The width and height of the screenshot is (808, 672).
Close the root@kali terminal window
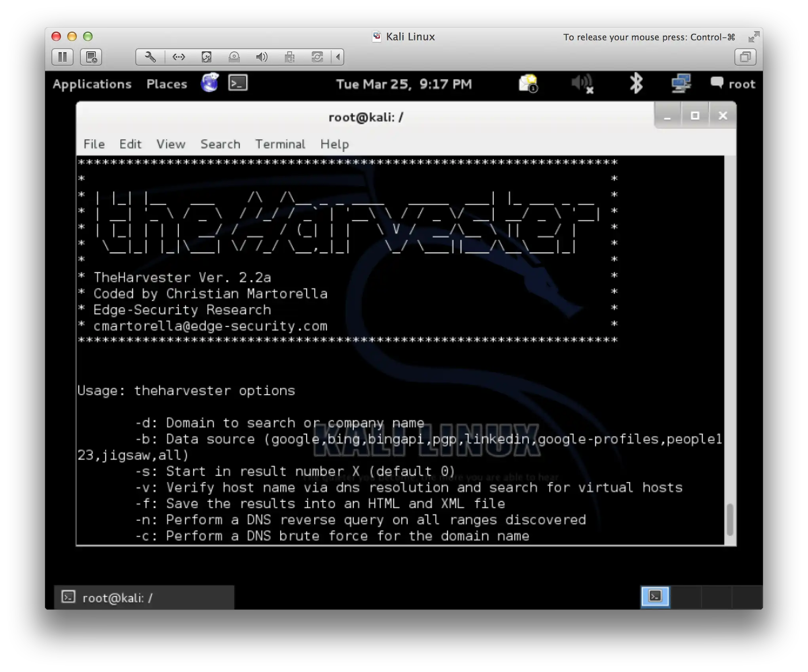pos(723,116)
